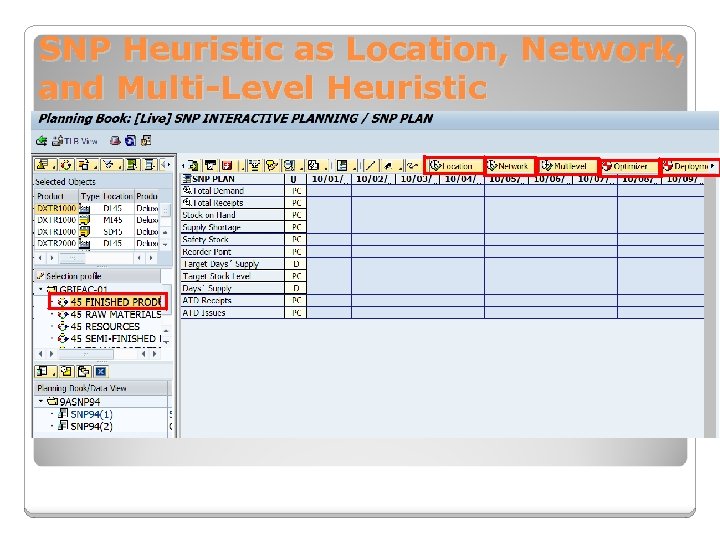
Task: Click the magnifier table icon in the grid toolbar
Action: pyautogui.click(x=291, y=166)
